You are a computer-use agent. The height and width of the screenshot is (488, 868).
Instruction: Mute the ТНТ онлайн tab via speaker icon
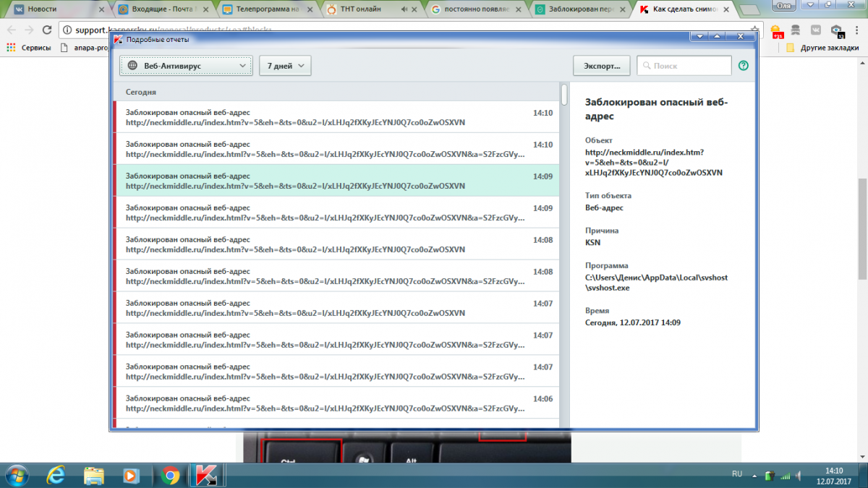404,9
